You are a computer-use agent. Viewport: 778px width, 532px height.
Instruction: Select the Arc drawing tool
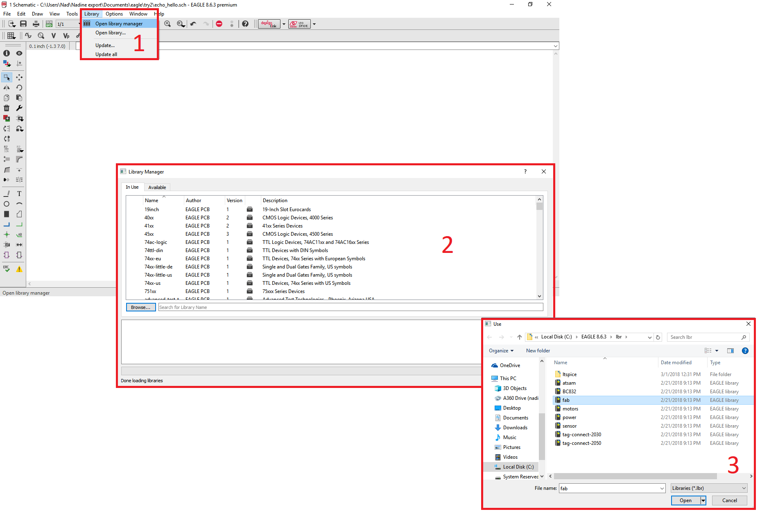coord(19,204)
